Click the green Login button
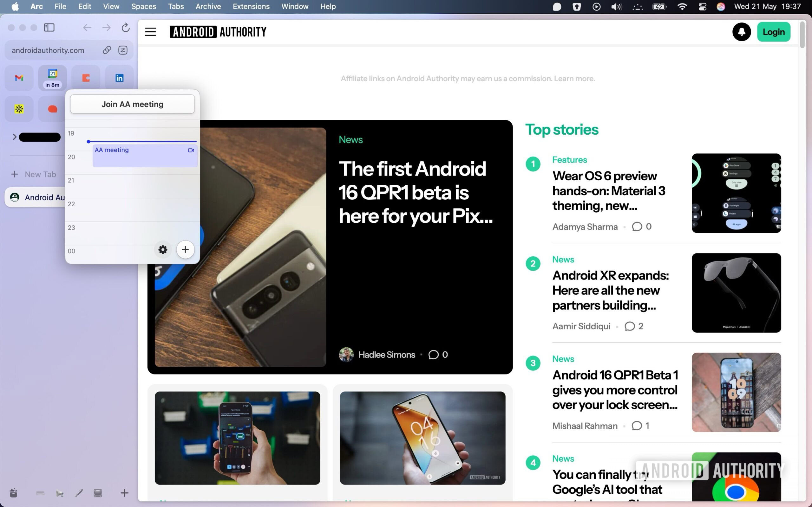The image size is (812, 507). click(x=773, y=32)
